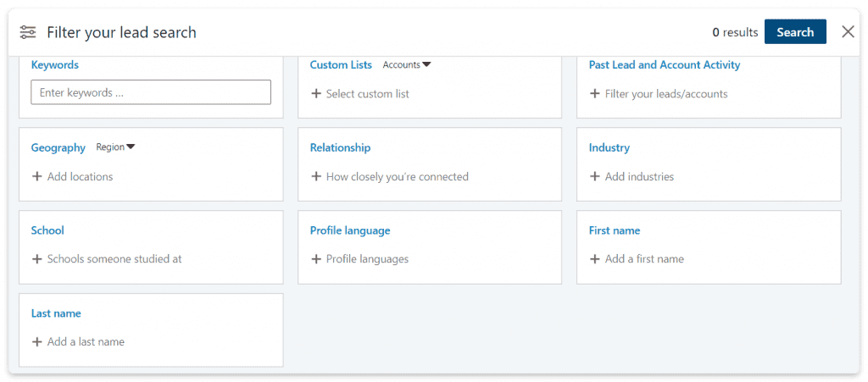868x382 pixels.
Task: Click plus icon beside Add a first name
Action: 595,259
